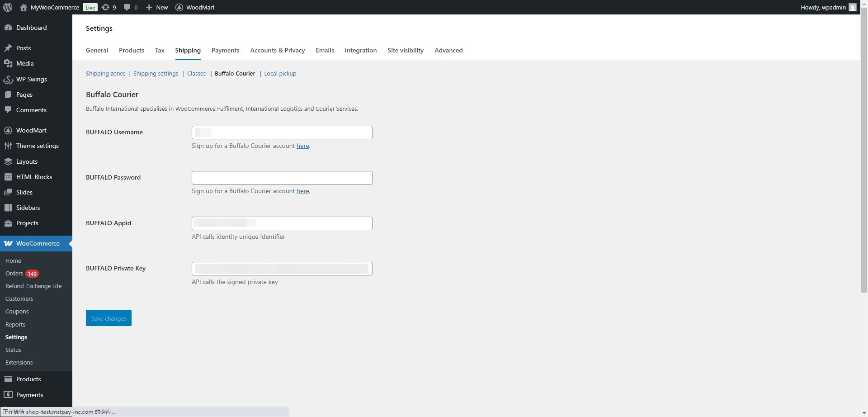Open the Shipping zones section link
Screen dimensions: 868x417
point(106,73)
